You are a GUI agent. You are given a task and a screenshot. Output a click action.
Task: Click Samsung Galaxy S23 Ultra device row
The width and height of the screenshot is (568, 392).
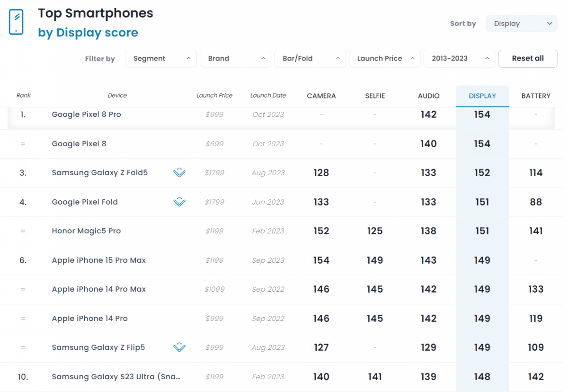pyautogui.click(x=116, y=377)
